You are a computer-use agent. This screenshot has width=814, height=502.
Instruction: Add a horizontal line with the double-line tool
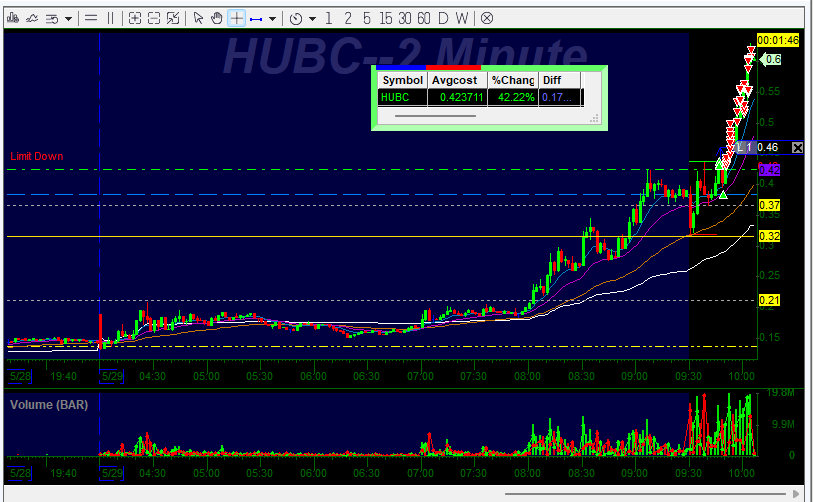(91, 19)
